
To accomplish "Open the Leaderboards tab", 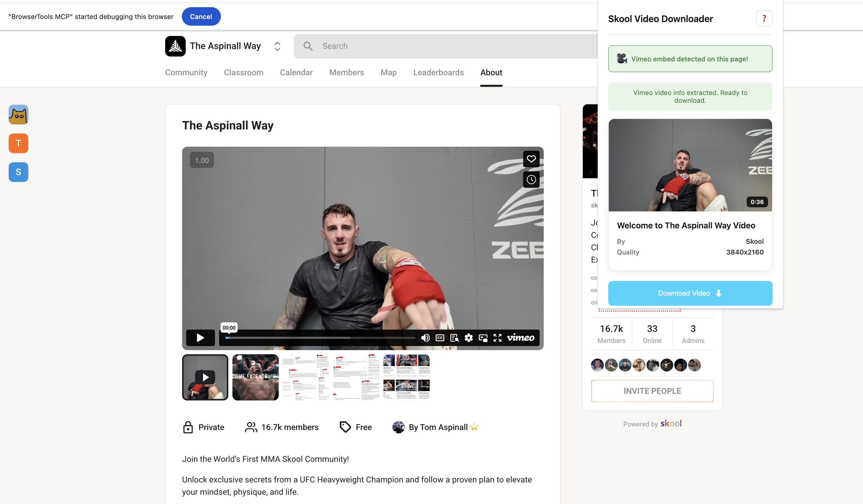I will 438,73.
